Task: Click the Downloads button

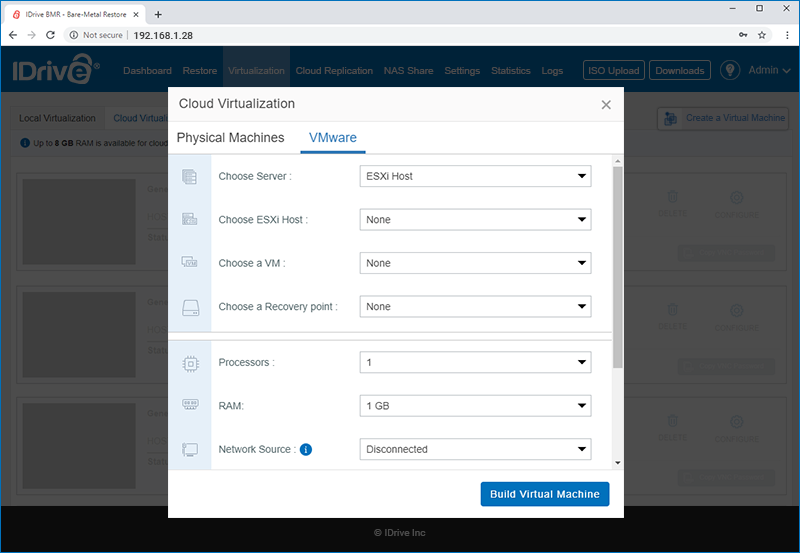Action: point(680,70)
